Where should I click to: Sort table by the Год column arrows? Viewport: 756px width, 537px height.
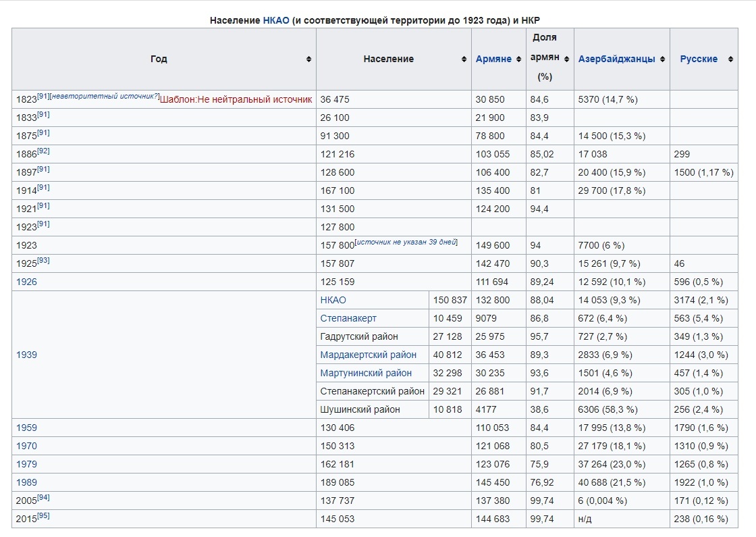pos(308,59)
